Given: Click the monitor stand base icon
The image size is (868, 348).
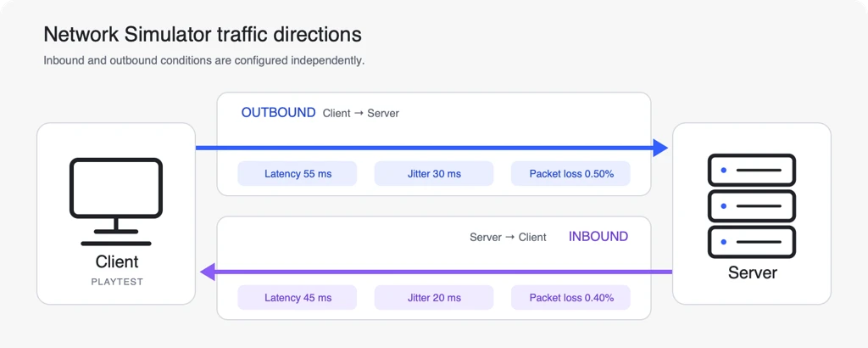Looking at the screenshot, I should coord(116,244).
